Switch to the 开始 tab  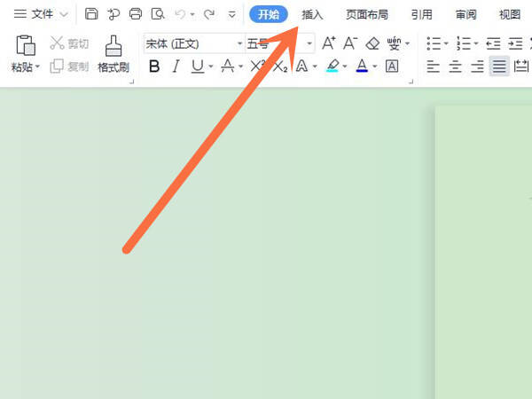pos(269,14)
